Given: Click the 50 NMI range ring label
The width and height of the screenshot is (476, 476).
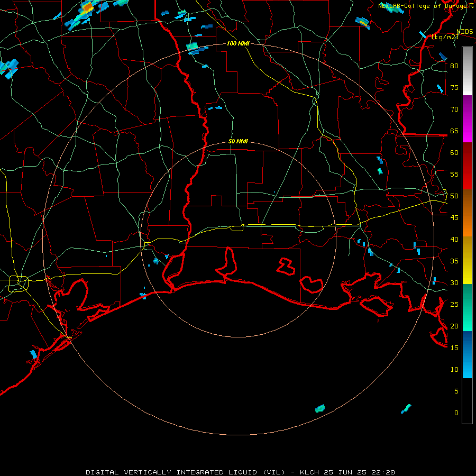Looking at the screenshot, I should coord(238,141).
